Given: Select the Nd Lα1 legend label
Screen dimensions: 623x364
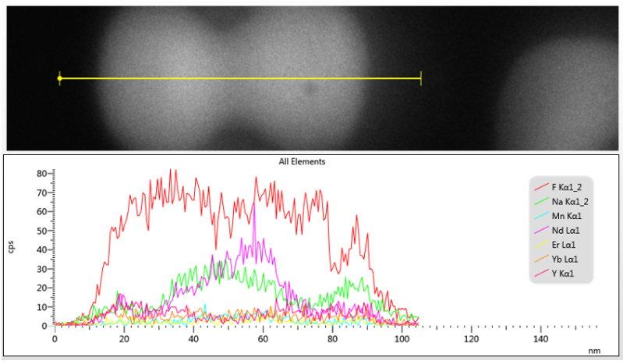Looking at the screenshot, I should click(x=570, y=231).
